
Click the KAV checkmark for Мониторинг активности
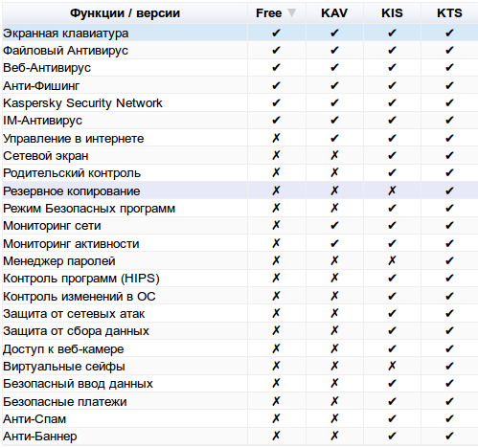pos(334,243)
